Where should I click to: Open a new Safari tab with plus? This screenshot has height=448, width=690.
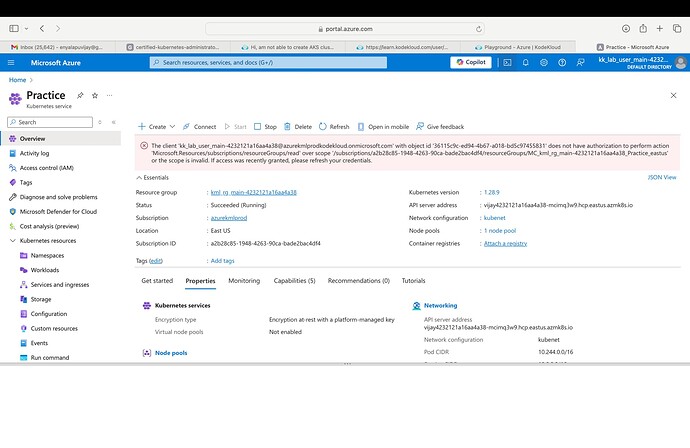660,29
